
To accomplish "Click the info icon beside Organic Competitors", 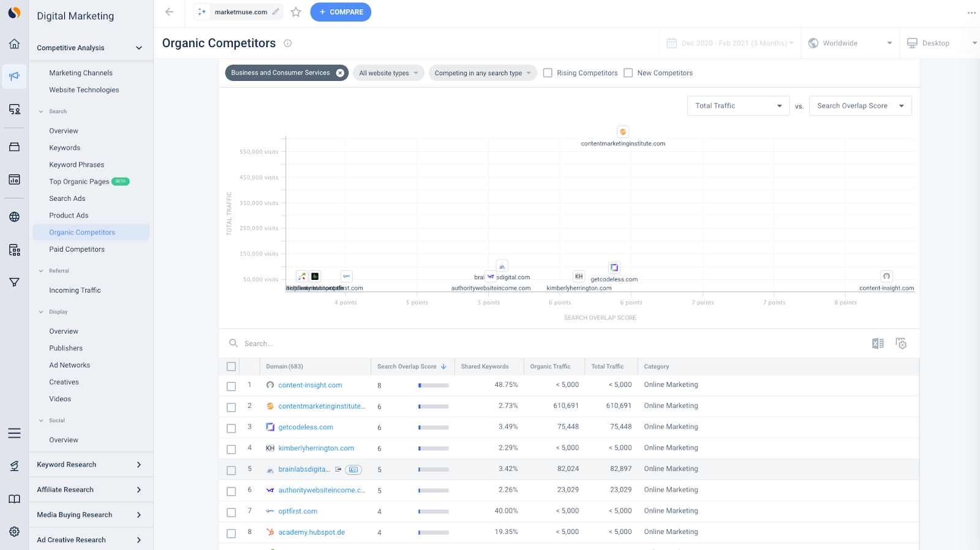I will 288,43.
